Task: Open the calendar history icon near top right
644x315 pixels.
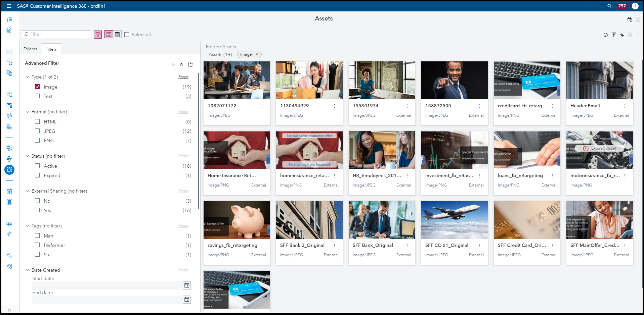Action: [630, 19]
